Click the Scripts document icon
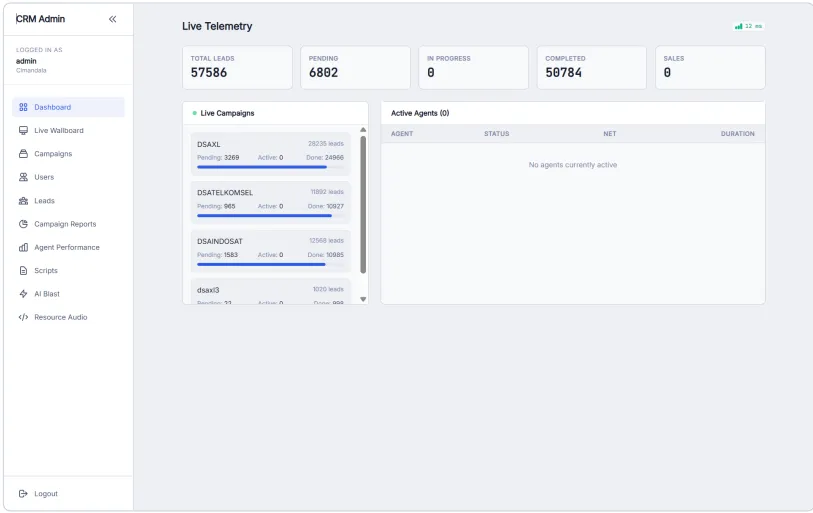This screenshot has height=513, width=813. pos(23,271)
